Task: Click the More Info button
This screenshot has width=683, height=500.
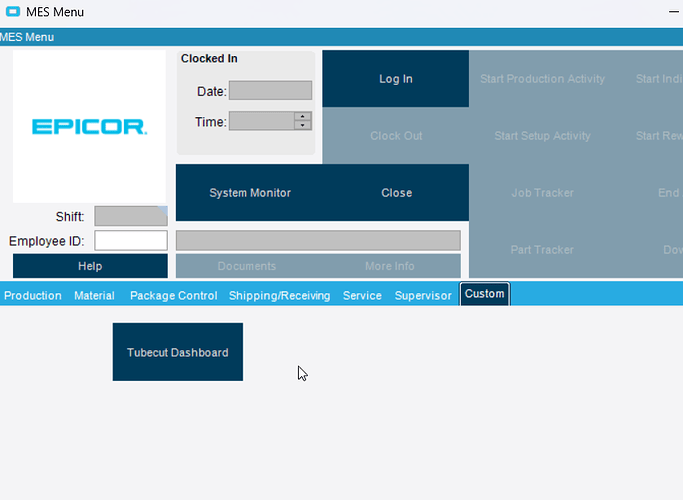Action: [389, 266]
